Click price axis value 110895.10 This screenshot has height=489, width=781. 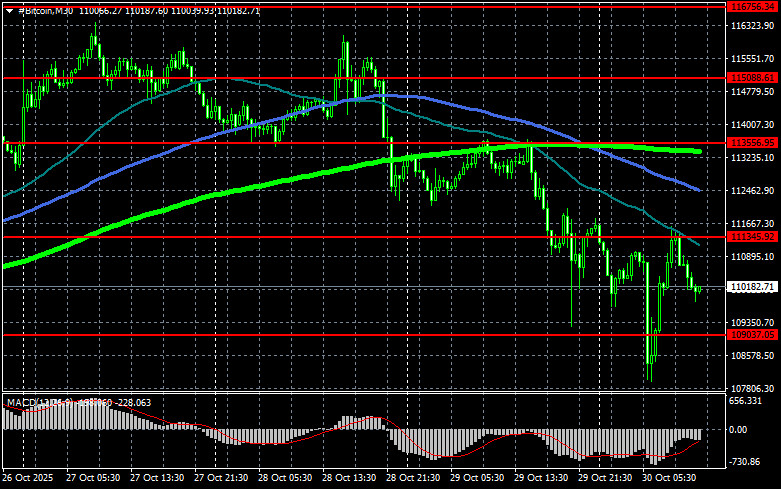[752, 256]
